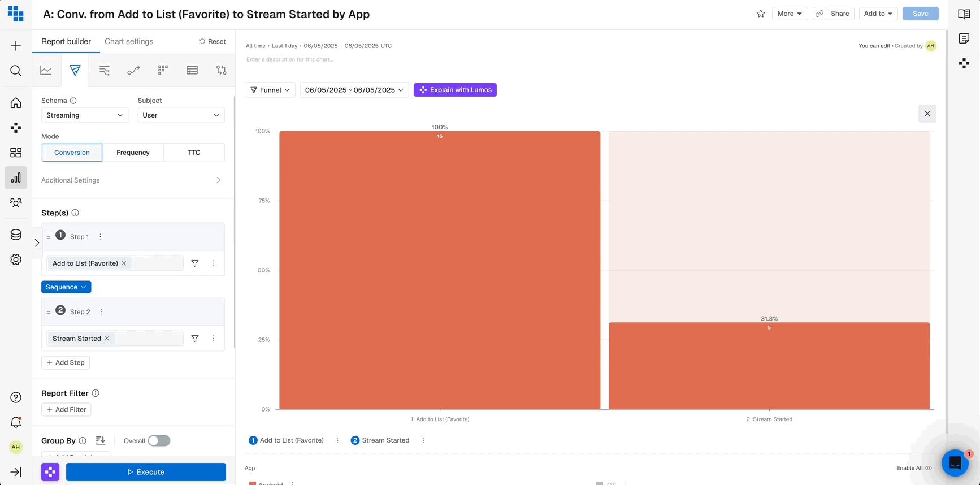This screenshot has width=980, height=485.
Task: Open options for Add to List legend item
Action: [x=338, y=440]
